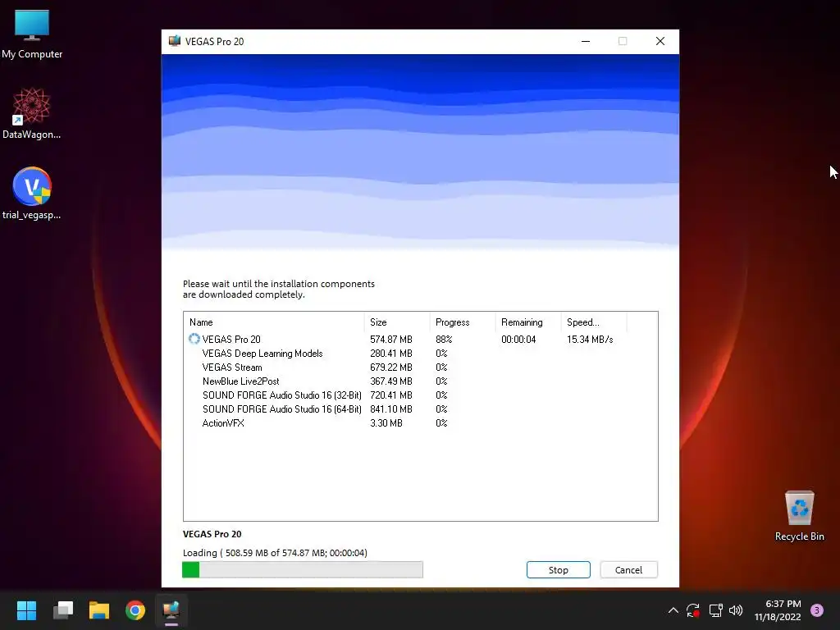Open the My Computer desktop icon
This screenshot has width=840, height=630.
point(32,34)
